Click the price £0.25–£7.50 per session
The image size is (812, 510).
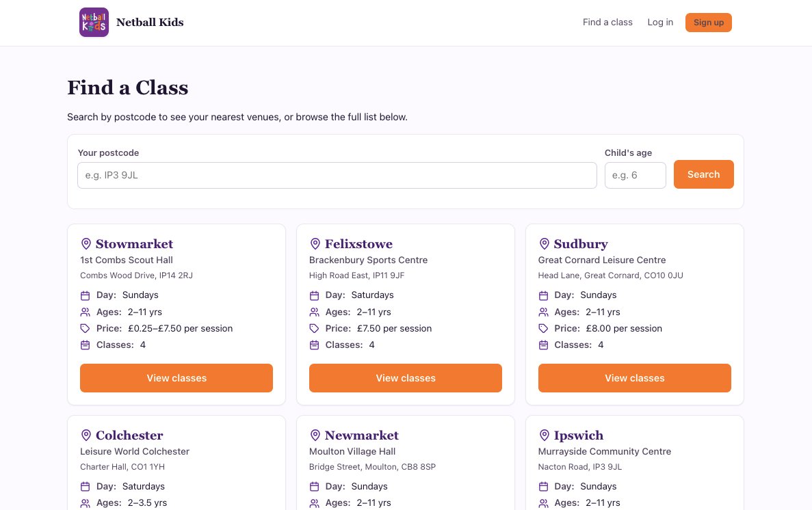pos(180,328)
